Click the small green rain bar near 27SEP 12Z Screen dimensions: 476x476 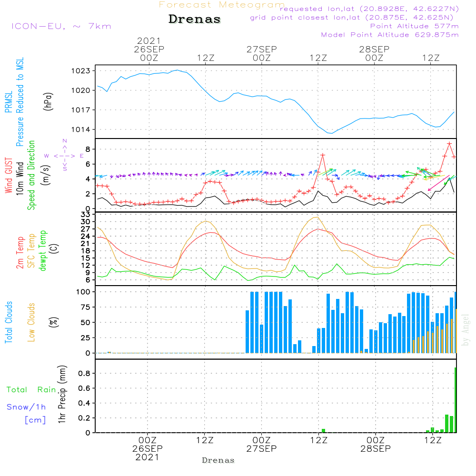323,430
